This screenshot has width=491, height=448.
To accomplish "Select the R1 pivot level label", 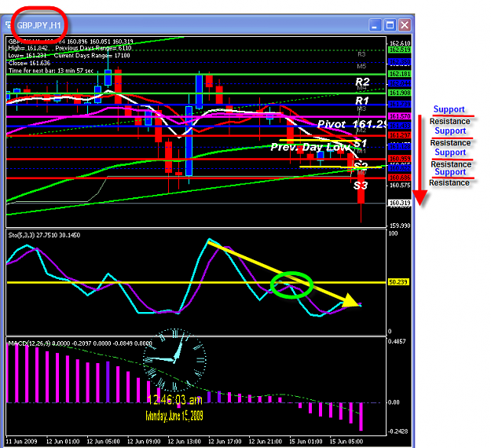I will pyautogui.click(x=362, y=101).
